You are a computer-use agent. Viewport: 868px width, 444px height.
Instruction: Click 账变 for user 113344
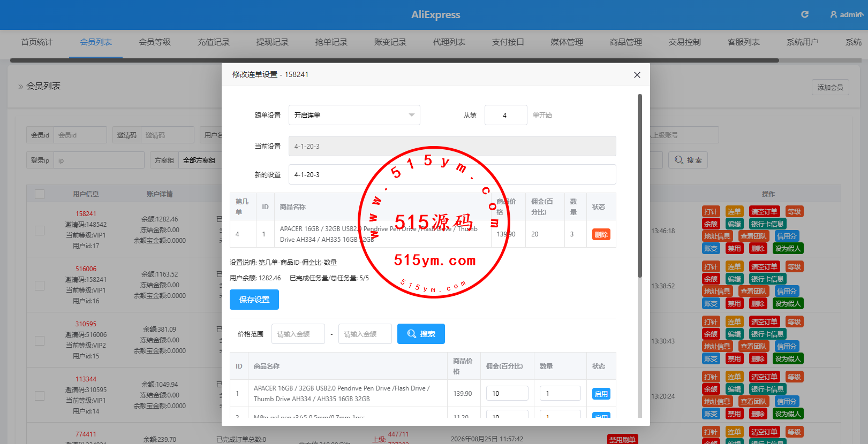click(711, 414)
